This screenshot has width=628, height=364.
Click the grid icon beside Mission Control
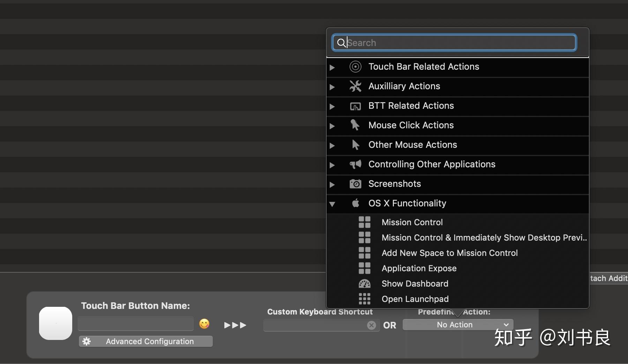(365, 222)
